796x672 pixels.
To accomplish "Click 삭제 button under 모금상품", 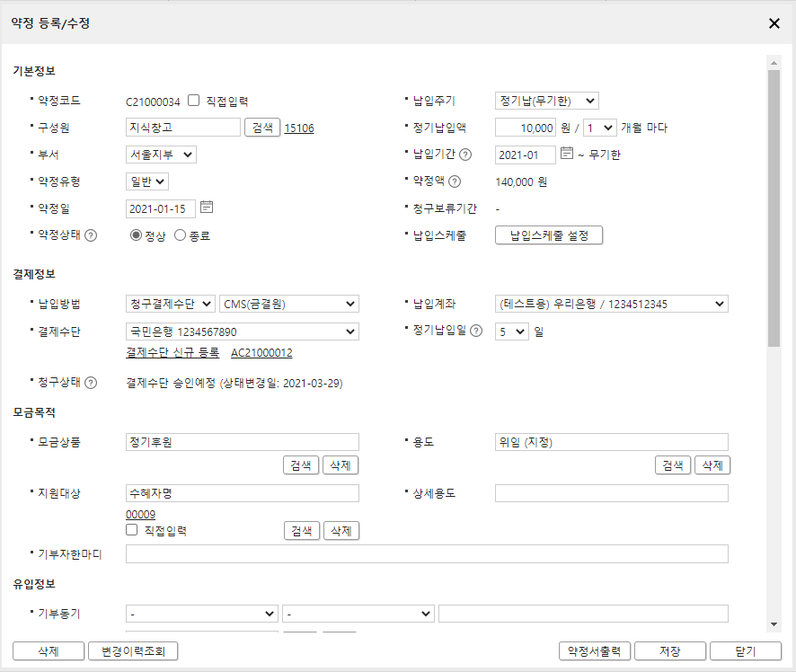I will (x=341, y=465).
